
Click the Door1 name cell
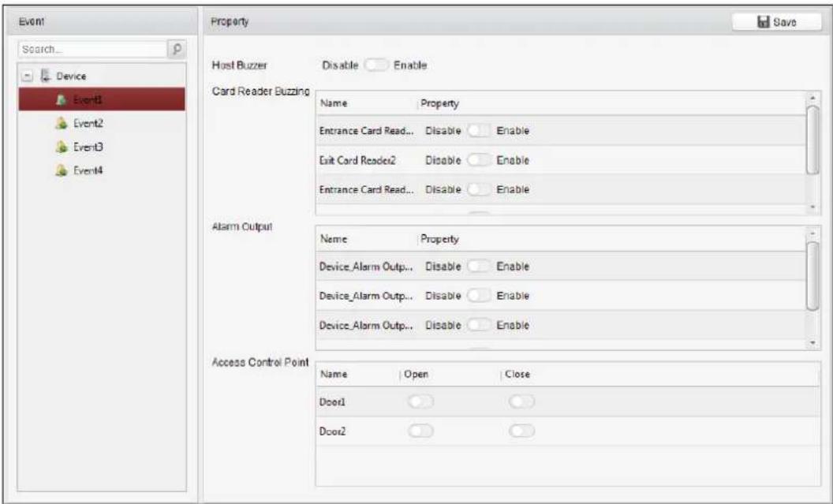click(x=333, y=402)
